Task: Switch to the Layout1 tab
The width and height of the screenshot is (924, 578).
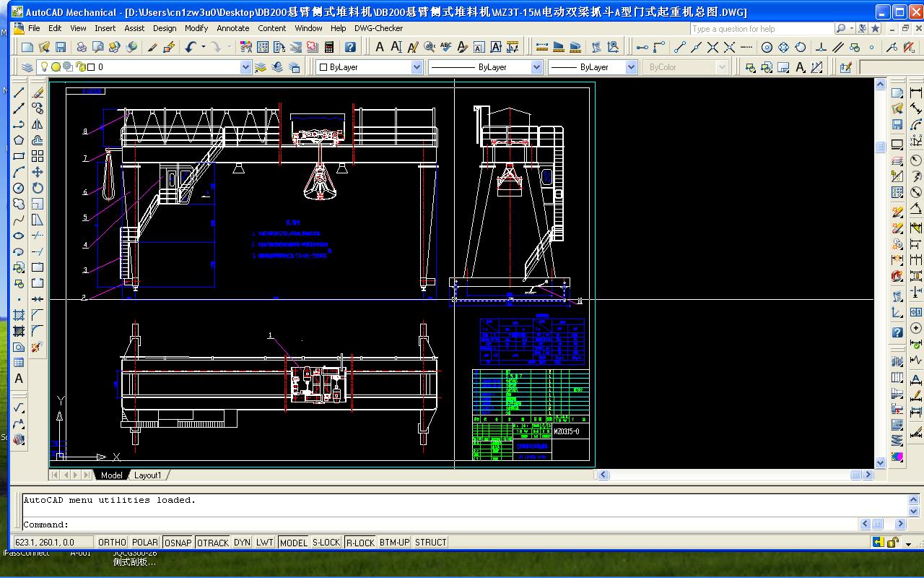Action: tap(148, 475)
